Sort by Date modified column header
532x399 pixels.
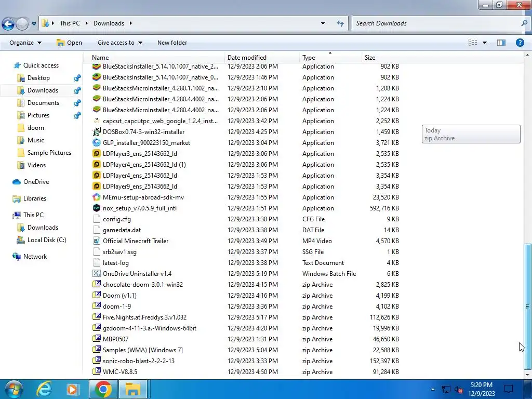tap(262, 58)
